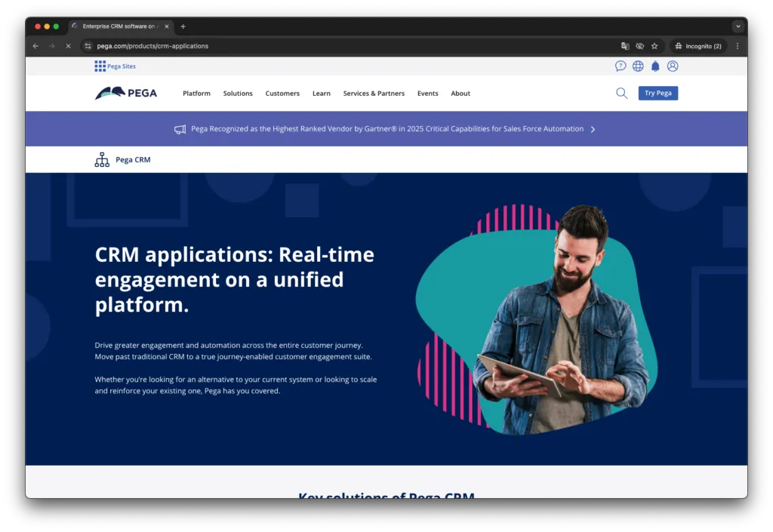Click the megaphone icon in the announcement banner
The image size is (773, 532).
coord(180,128)
